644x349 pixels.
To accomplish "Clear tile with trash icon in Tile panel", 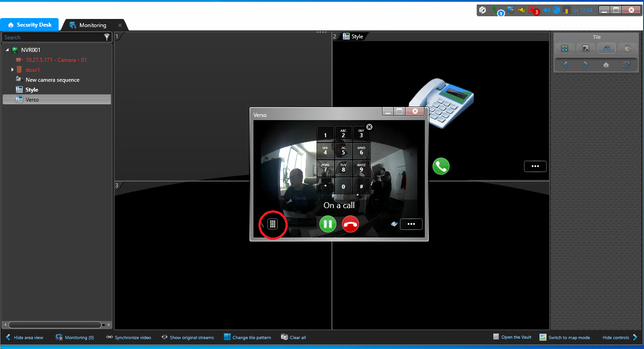I will click(x=627, y=48).
